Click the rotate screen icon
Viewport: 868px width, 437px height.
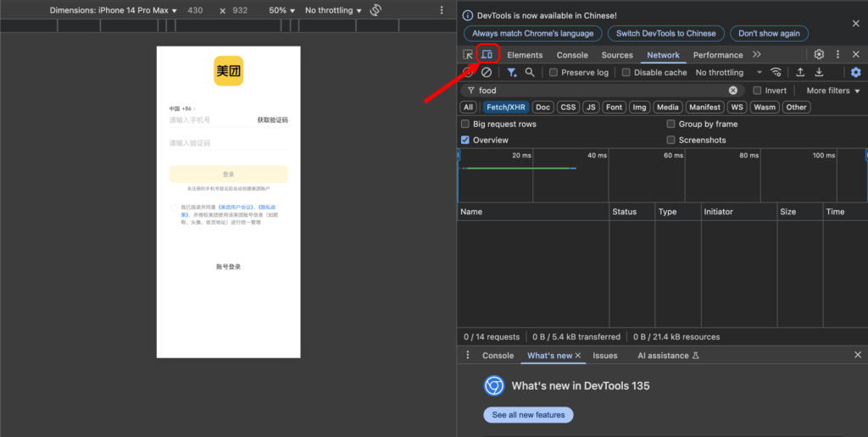[376, 10]
